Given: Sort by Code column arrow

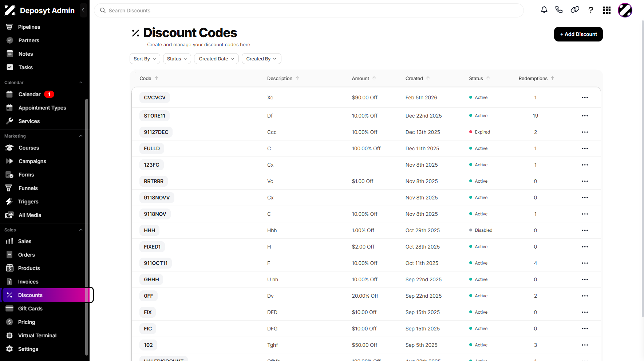Looking at the screenshot, I should (x=157, y=78).
